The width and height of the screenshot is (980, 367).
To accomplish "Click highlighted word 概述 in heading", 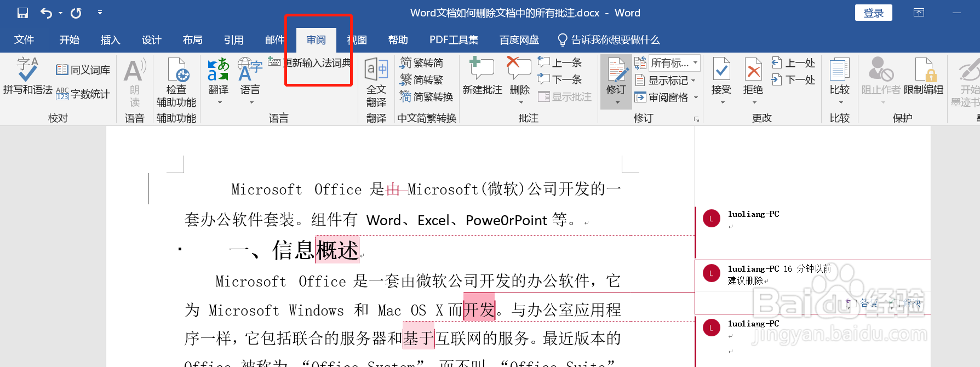I will [x=337, y=250].
